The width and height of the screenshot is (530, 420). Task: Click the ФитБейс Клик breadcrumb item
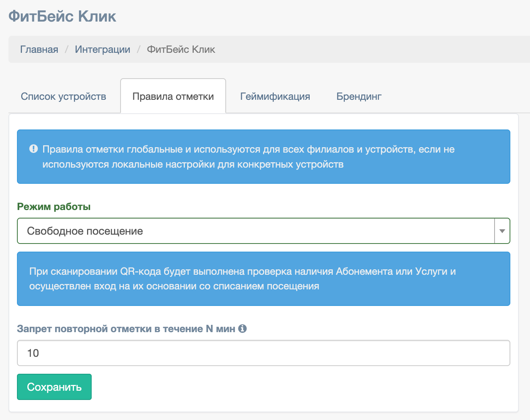(x=181, y=49)
